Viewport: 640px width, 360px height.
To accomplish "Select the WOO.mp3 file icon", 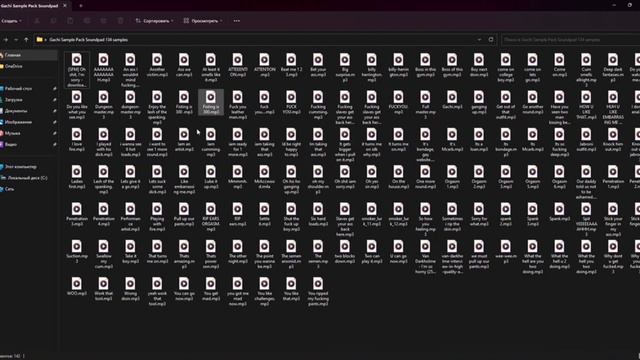I will (x=77, y=283).
